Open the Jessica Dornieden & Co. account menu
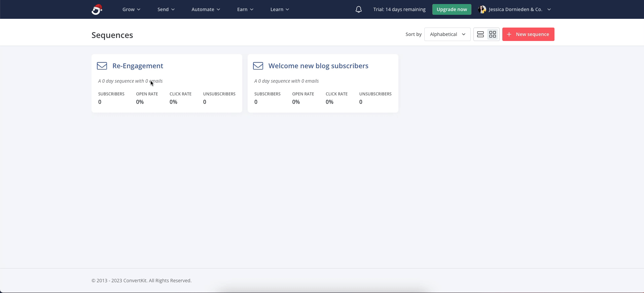Viewport: 644px width, 293px height. [x=515, y=9]
